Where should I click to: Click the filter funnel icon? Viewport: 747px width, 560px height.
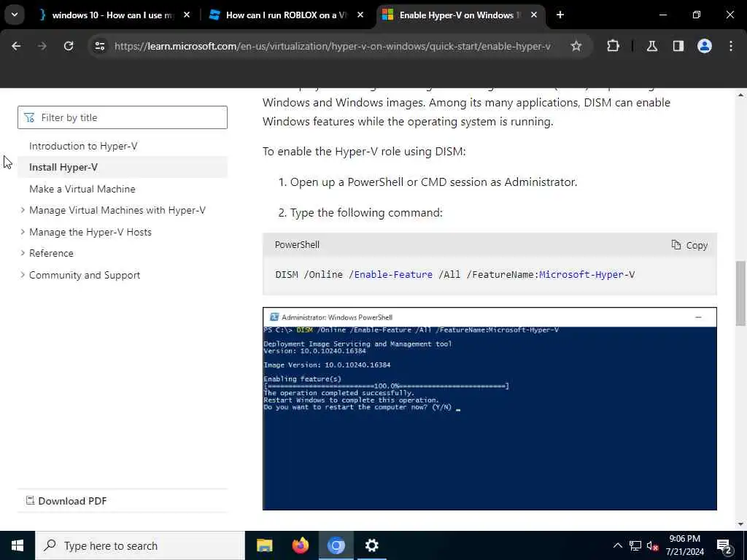point(29,117)
